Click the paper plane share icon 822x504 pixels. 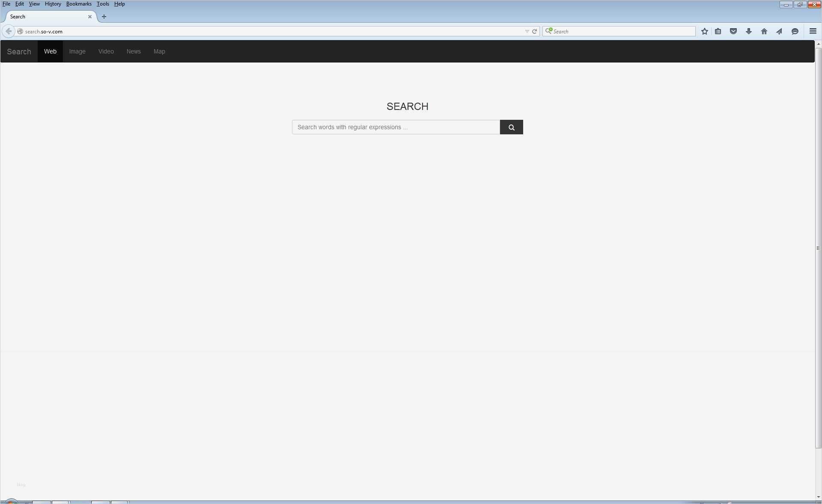(x=779, y=31)
